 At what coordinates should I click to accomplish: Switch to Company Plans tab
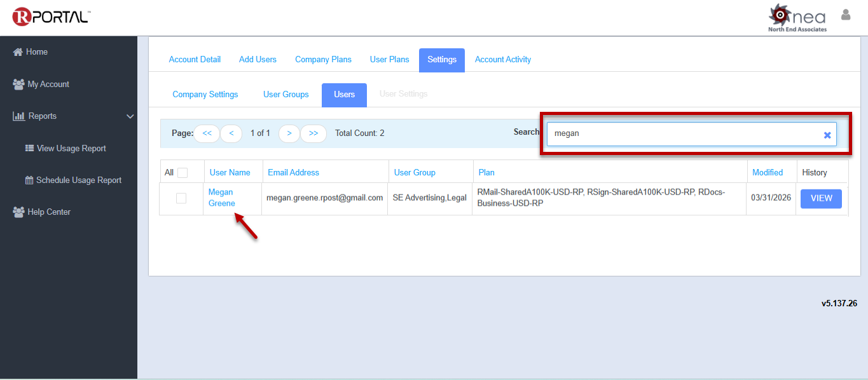click(x=323, y=60)
